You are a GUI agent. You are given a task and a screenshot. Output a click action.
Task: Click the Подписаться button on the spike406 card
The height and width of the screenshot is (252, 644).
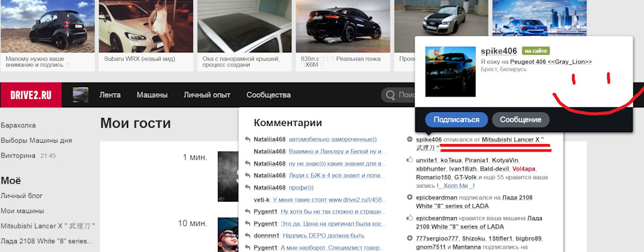456,120
